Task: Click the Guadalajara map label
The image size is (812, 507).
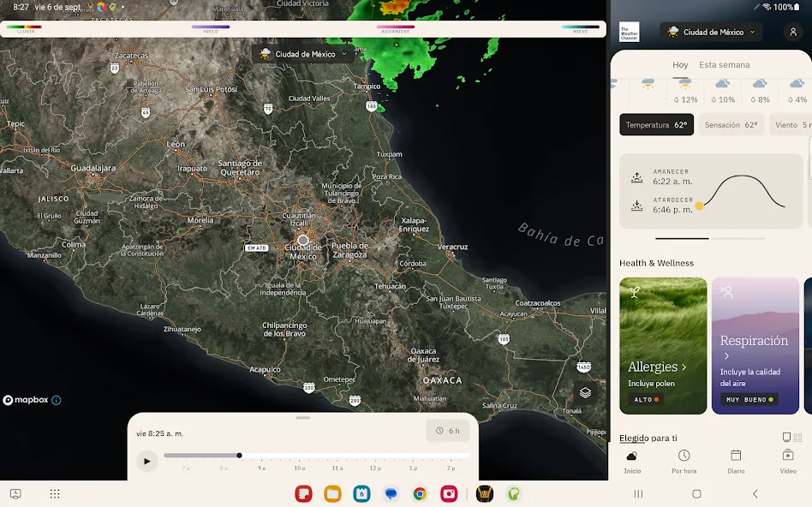Action: click(x=93, y=168)
